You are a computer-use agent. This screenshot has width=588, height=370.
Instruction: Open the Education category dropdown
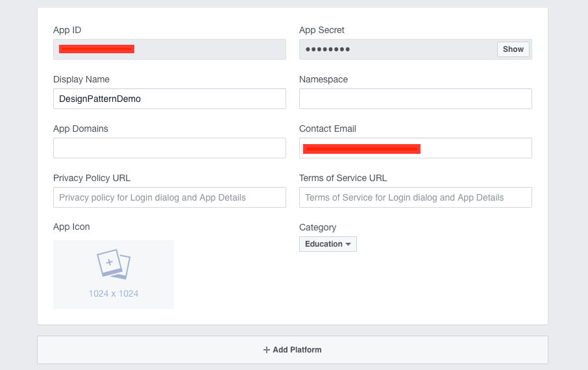click(328, 244)
